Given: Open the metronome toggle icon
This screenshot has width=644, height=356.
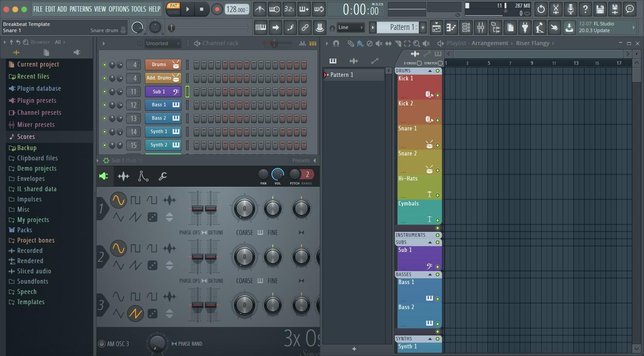Looking at the screenshot, I should point(260,9).
